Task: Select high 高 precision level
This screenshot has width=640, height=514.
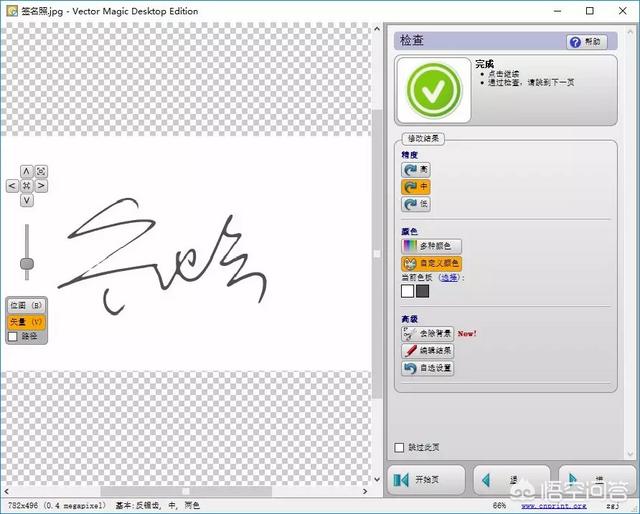Action: click(x=415, y=170)
